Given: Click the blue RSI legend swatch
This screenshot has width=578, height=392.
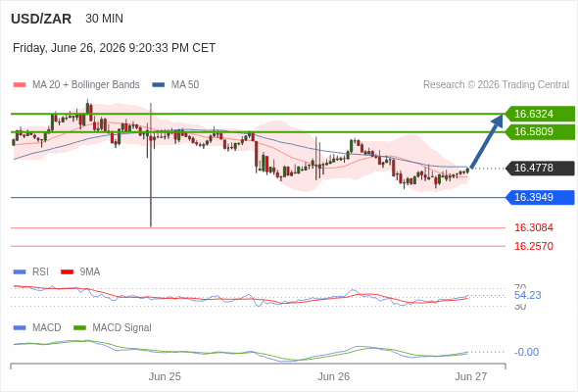Looking at the screenshot, I should [20, 272].
